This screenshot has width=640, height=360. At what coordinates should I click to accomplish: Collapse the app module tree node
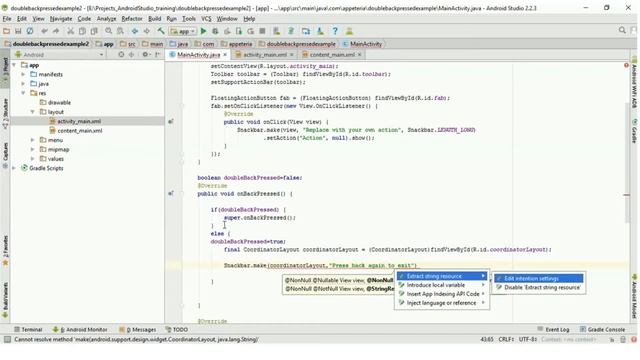tap(14, 65)
